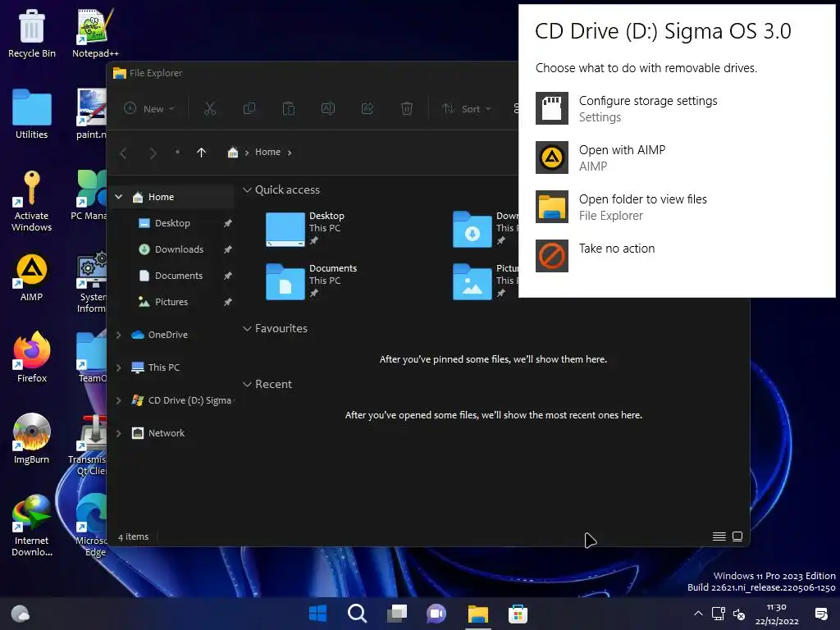This screenshot has height=630, width=840.
Task: Open Recycle Bin desktop icon
Action: coord(32,33)
